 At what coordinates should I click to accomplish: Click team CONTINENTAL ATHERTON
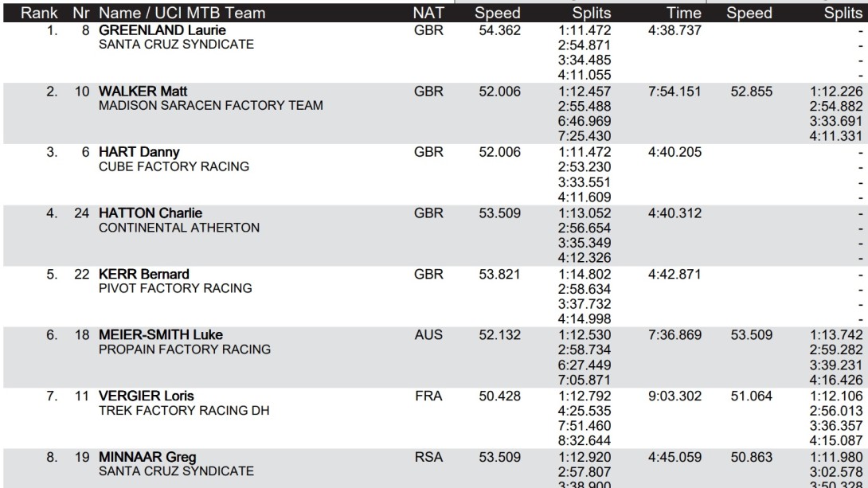click(179, 228)
